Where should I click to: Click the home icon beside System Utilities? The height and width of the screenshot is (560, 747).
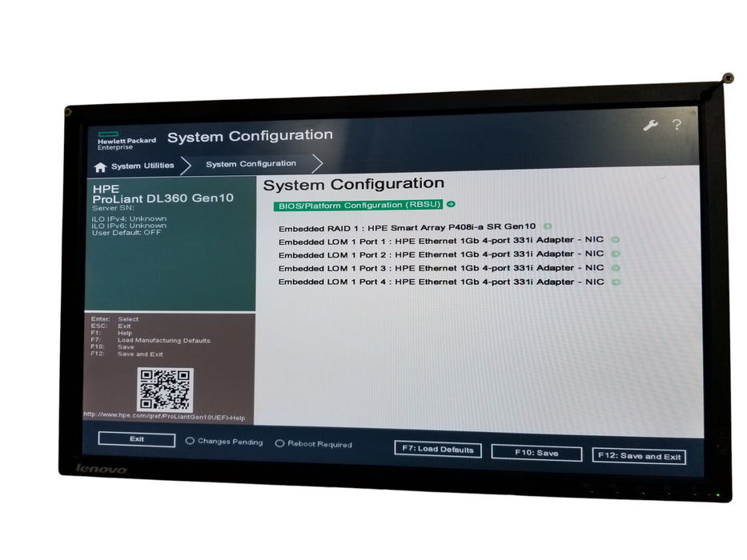[101, 165]
